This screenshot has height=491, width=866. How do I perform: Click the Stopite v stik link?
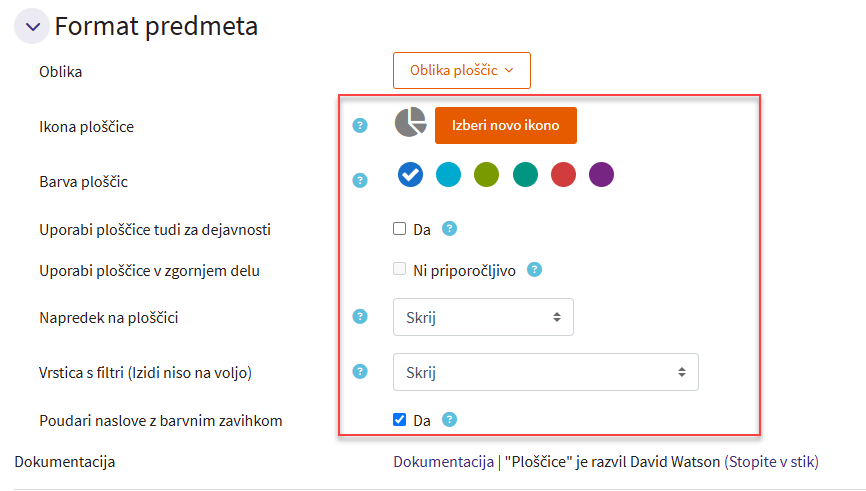772,462
